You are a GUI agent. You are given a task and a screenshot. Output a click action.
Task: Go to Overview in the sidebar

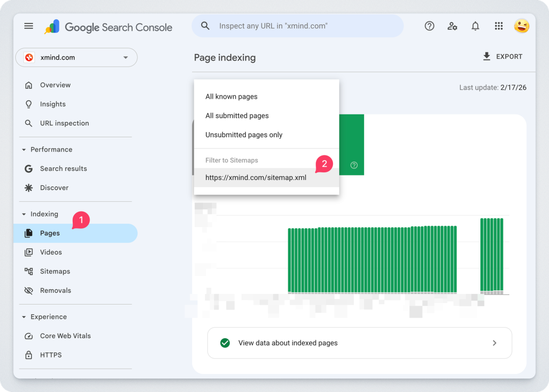[76, 85]
